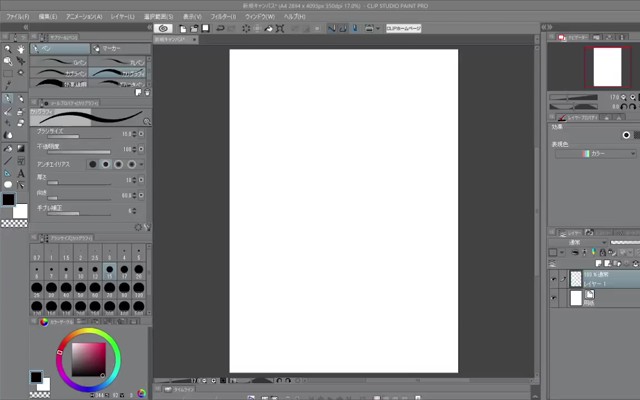Select the Zoom magnifier tool
Viewport: 640px width, 400px height.
8,49
